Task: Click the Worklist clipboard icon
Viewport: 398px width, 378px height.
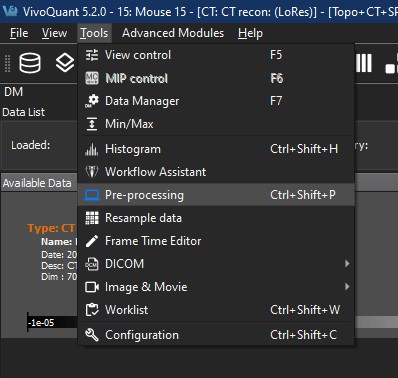Action: pyautogui.click(x=92, y=310)
